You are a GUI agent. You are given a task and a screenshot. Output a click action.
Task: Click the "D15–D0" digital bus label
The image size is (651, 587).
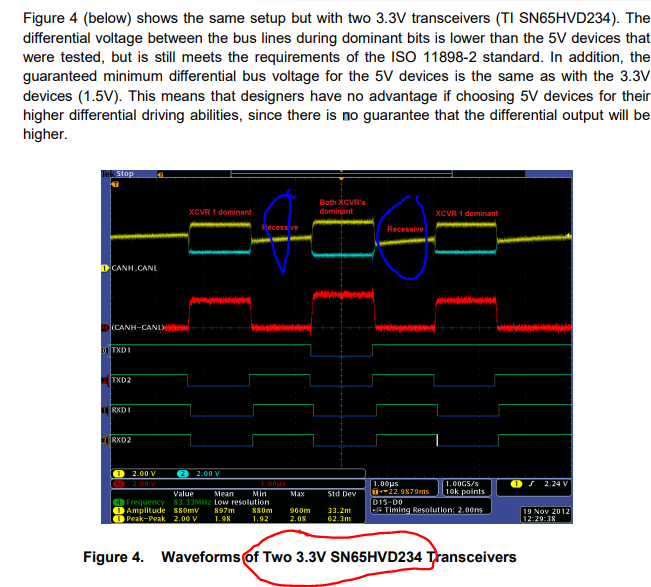(387, 502)
